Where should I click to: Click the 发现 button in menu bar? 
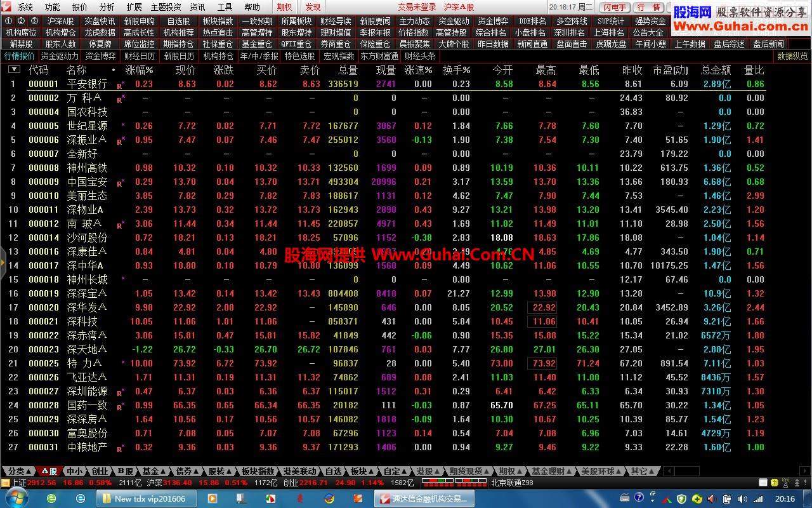[313, 7]
